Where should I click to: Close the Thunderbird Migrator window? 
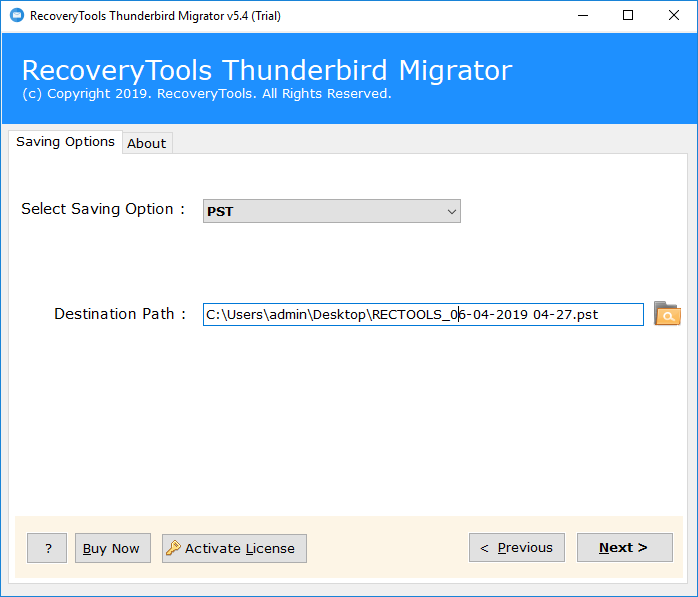coord(674,16)
